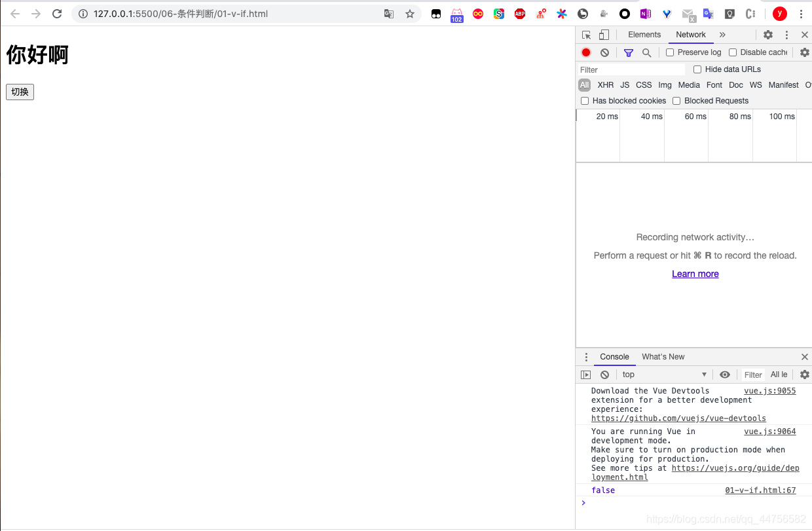Screen dimensions: 812x531
Task: Check Blocked Requests option
Action: click(x=676, y=101)
